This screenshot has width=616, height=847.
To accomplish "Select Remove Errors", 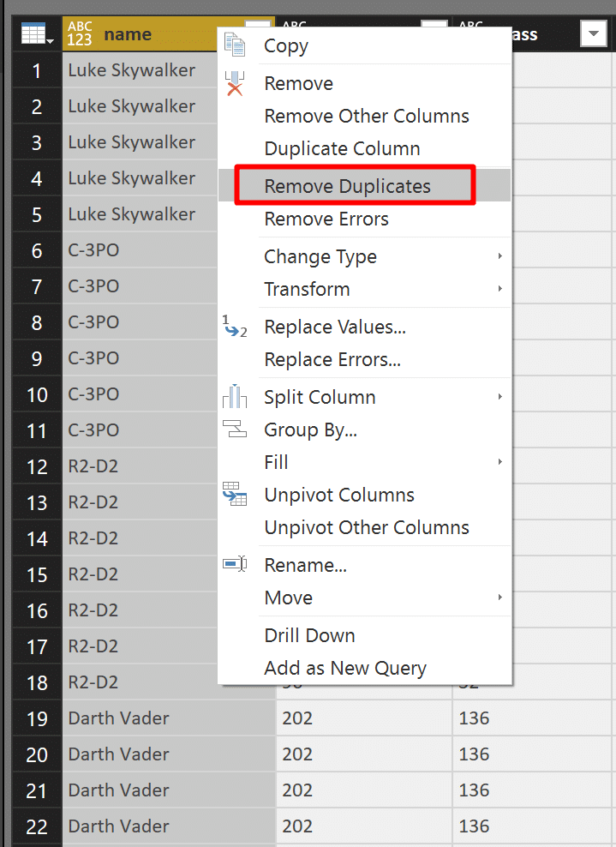I will pyautogui.click(x=364, y=219).
